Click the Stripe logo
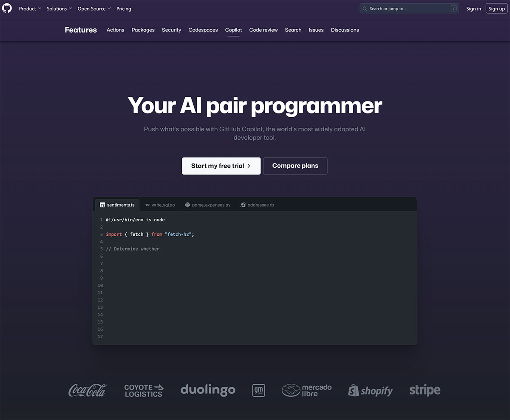510x420 pixels. point(425,390)
